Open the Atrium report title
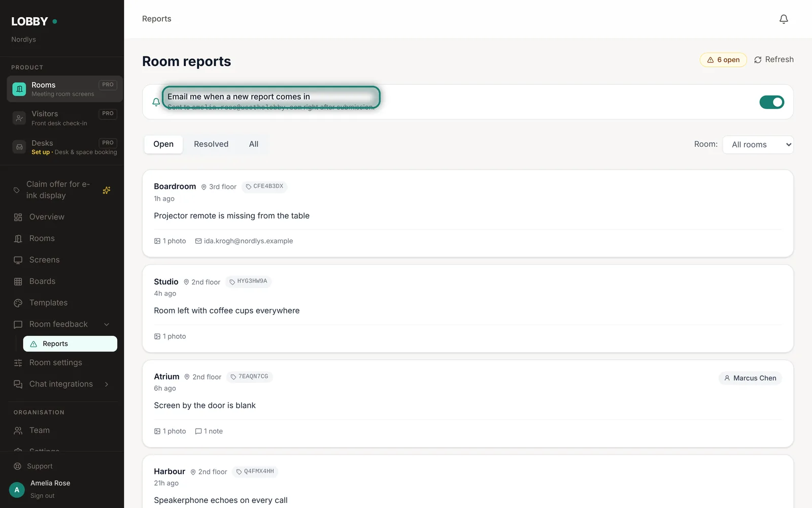 (x=166, y=376)
